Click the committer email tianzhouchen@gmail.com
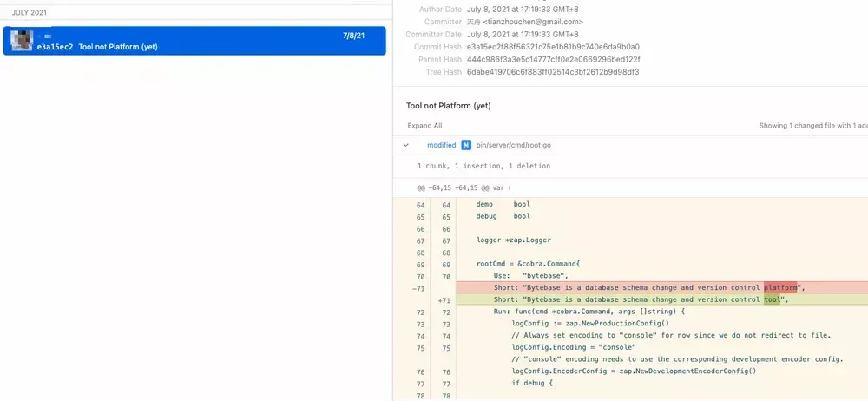Viewport: 868px width, 401px height. point(532,22)
